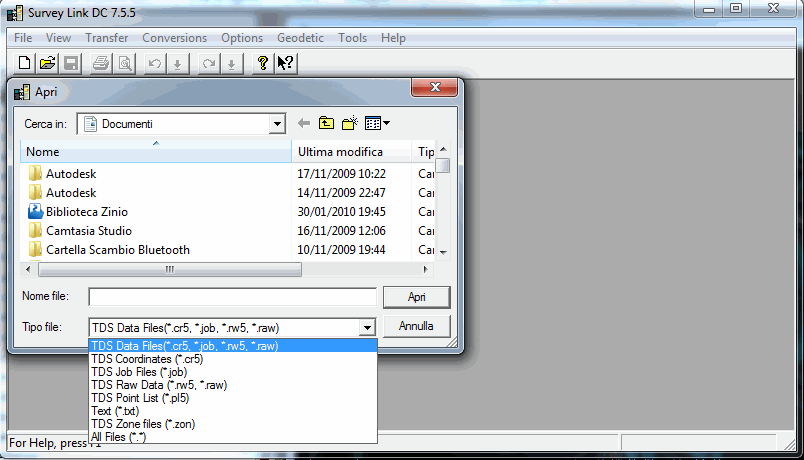Click Survey Link DC title bar icon

[15, 13]
